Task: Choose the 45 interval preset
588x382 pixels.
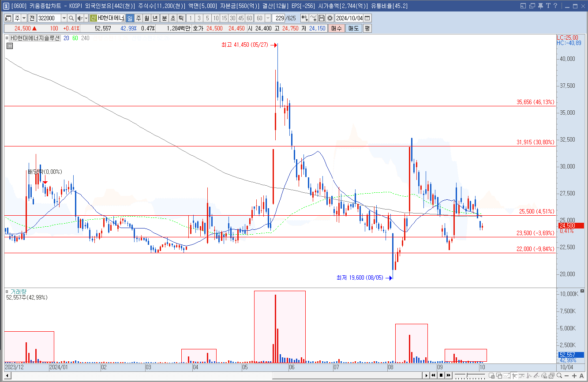Action: pyautogui.click(x=241, y=18)
